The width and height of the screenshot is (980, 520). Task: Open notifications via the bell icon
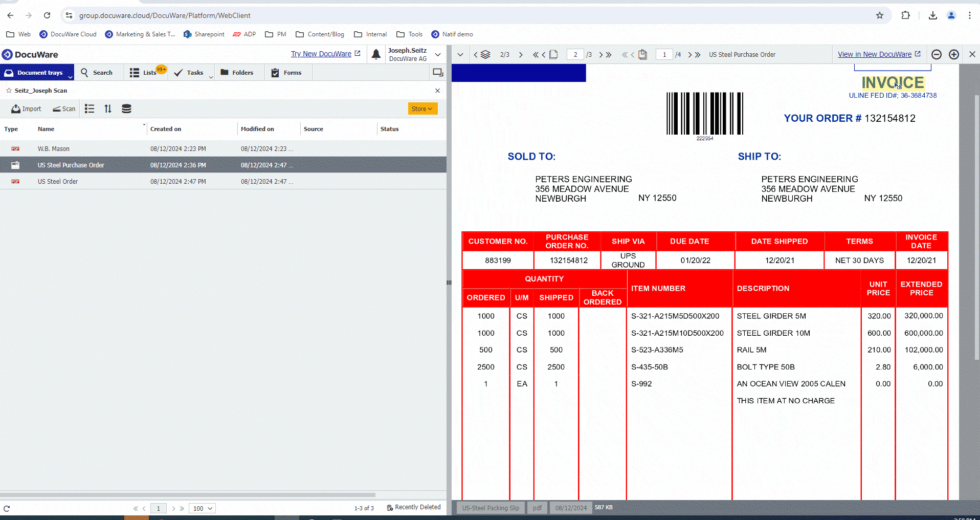point(376,54)
